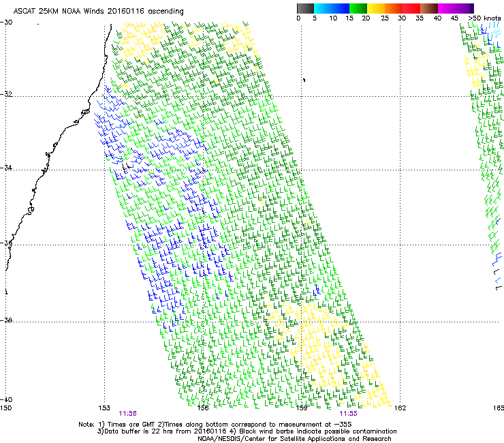Image resolution: width=504 pixels, height=443 pixels.
Task: Click the blue 10-15 knots color segment
Action: [341, 8]
